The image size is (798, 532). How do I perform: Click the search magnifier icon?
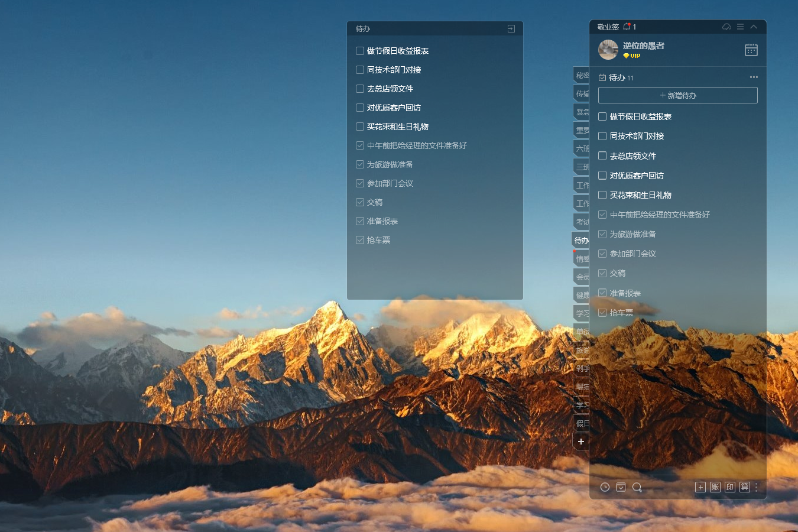[637, 487]
